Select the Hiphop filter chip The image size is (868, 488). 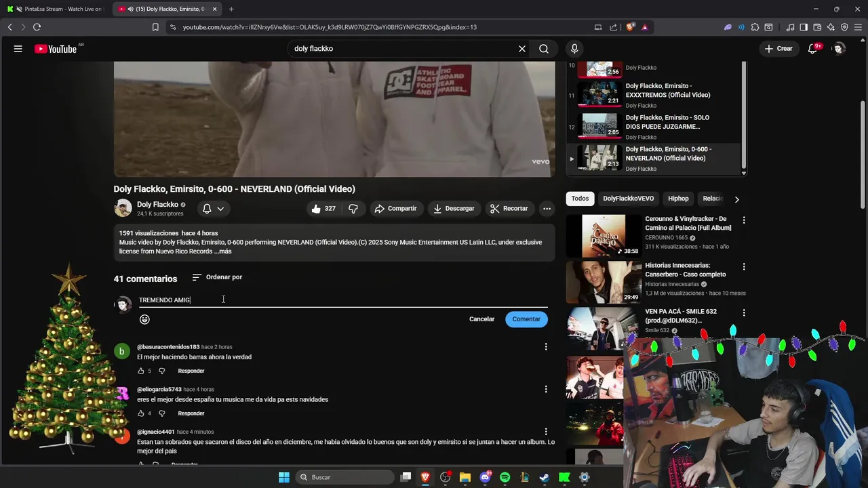click(x=678, y=199)
